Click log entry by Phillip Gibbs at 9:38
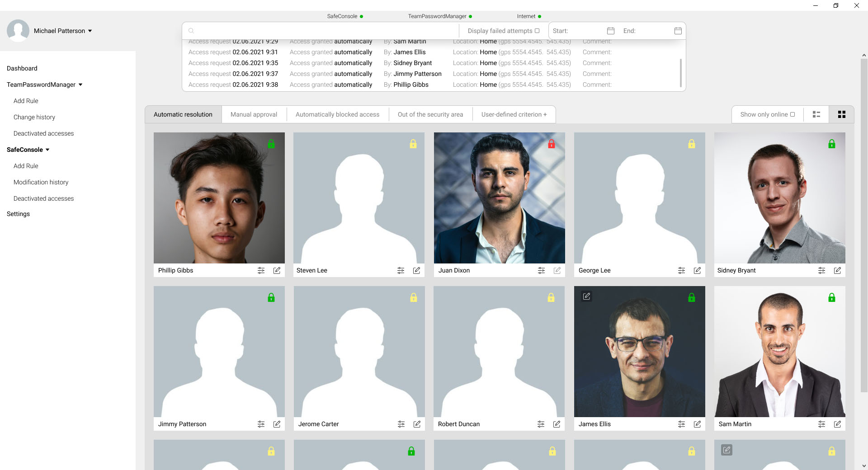Image resolution: width=868 pixels, height=470 pixels. (400, 85)
